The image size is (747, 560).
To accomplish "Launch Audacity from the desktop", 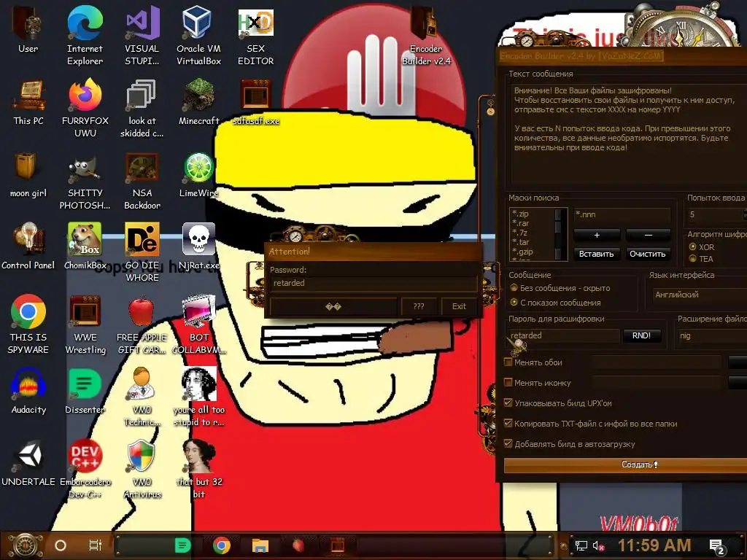I will 28,391.
